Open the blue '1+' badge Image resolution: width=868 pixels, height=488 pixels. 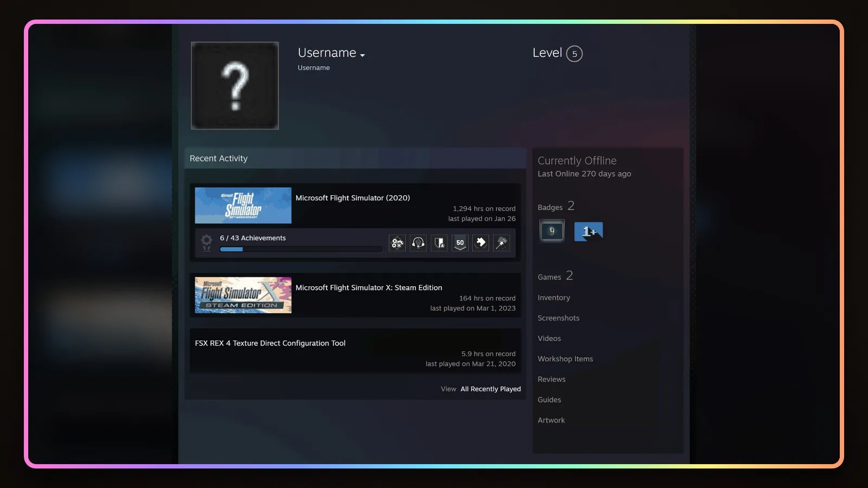click(x=589, y=232)
